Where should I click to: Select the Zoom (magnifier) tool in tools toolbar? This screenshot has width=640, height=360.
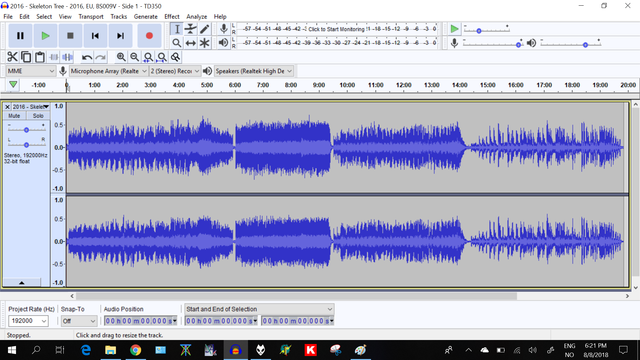(177, 43)
